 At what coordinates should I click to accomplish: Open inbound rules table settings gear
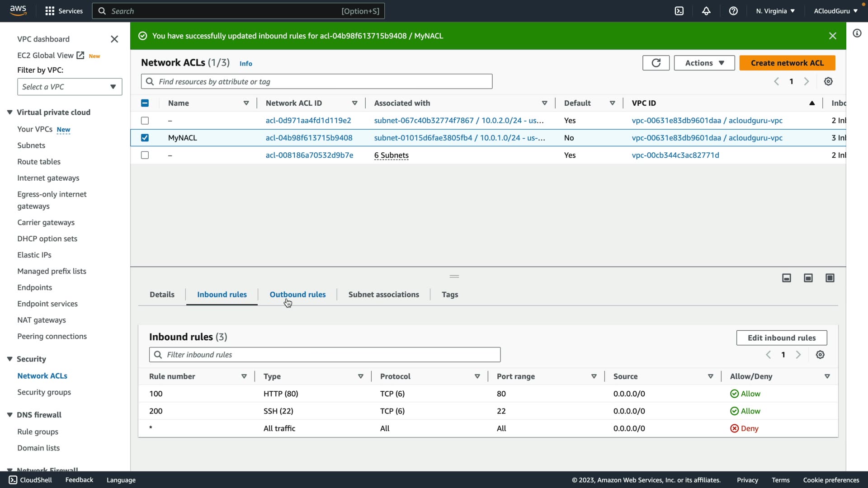pos(820,355)
